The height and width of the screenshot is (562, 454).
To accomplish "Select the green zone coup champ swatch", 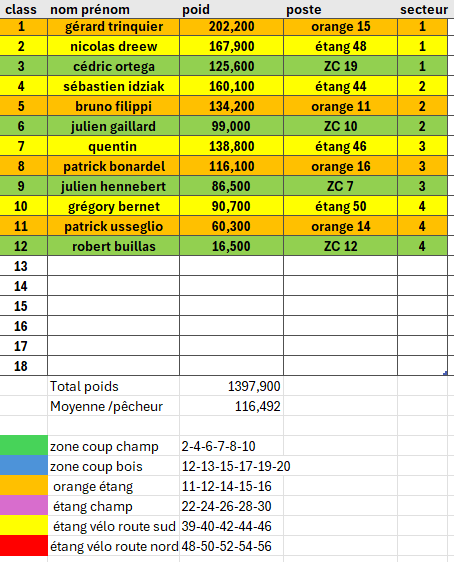I will pos(24,446).
